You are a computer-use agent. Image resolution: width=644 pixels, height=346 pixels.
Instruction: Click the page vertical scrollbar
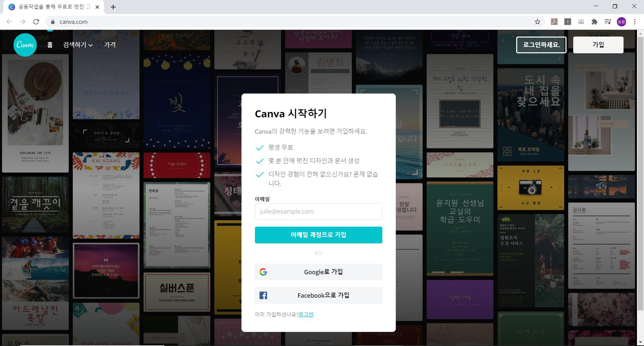click(640, 174)
